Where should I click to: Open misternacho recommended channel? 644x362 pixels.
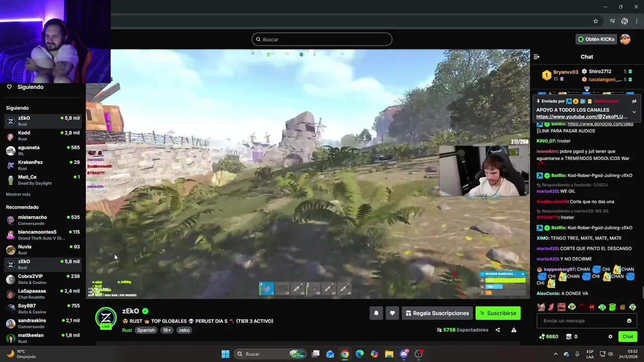click(x=43, y=220)
